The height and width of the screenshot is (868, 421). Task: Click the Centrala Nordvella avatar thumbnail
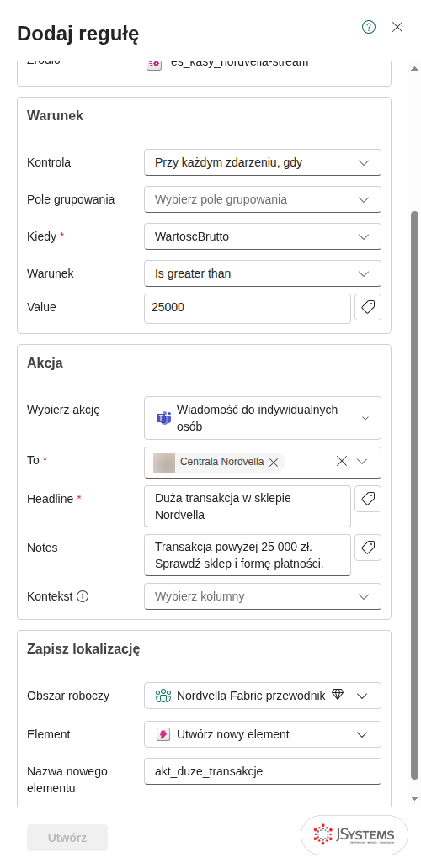(164, 463)
